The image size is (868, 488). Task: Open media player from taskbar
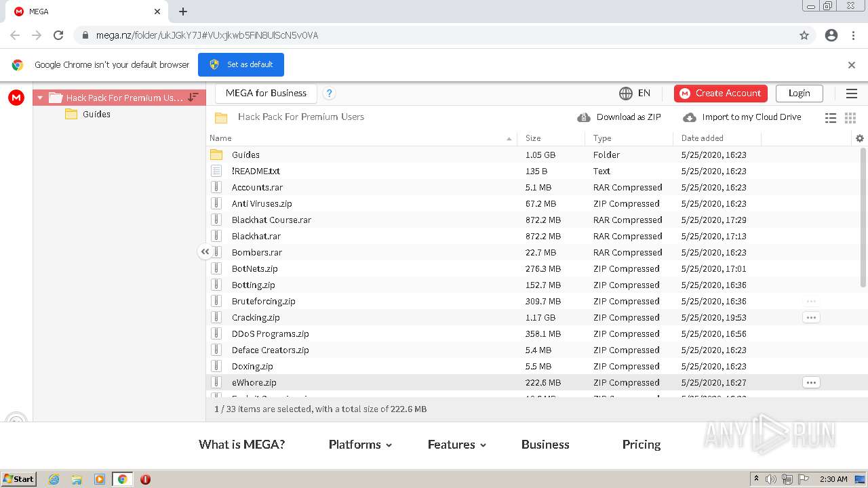pos(100,479)
